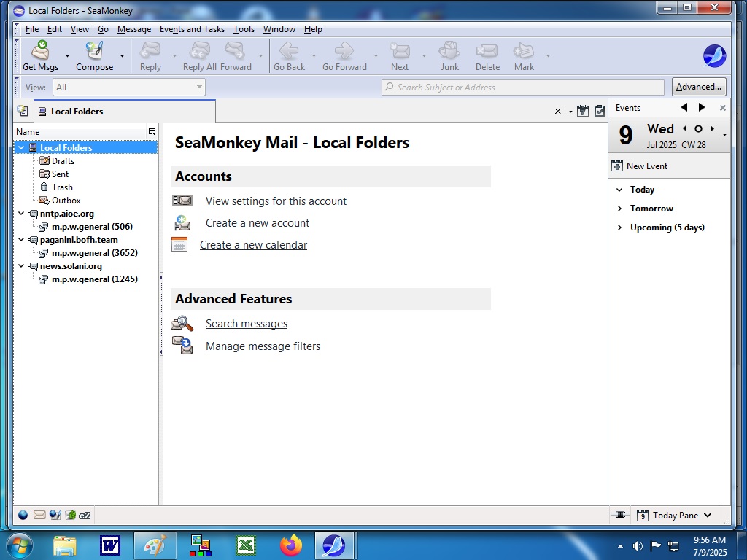Image resolution: width=747 pixels, height=560 pixels.
Task: Click the Go Forward arrow icon
Action: [x=344, y=50]
